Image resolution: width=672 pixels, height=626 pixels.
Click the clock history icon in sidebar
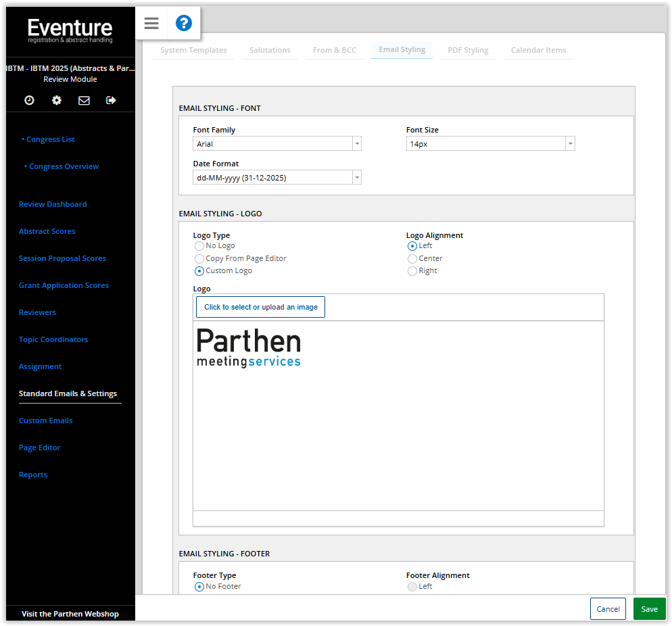tap(29, 100)
